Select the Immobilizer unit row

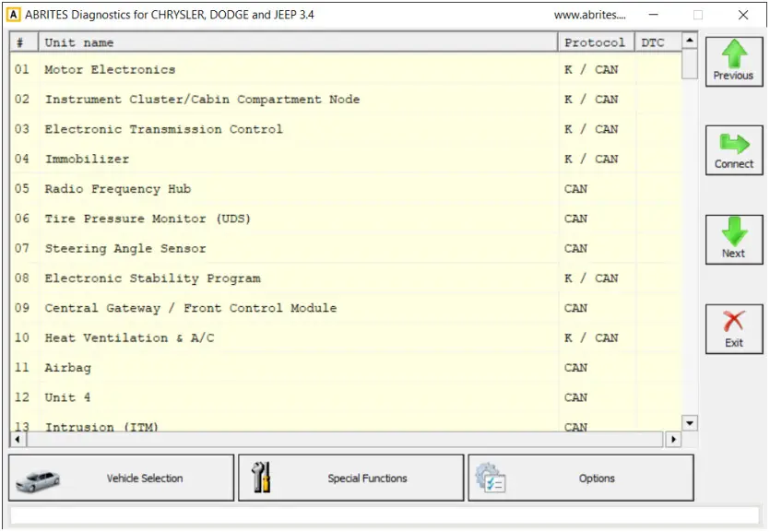click(346, 159)
